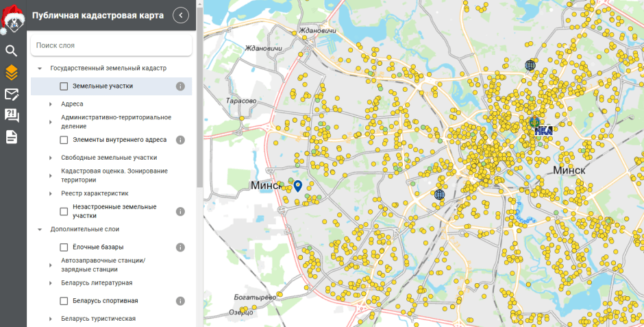The image size is (644, 327).
Task: Click the blue location pin on map
Action: click(x=297, y=185)
